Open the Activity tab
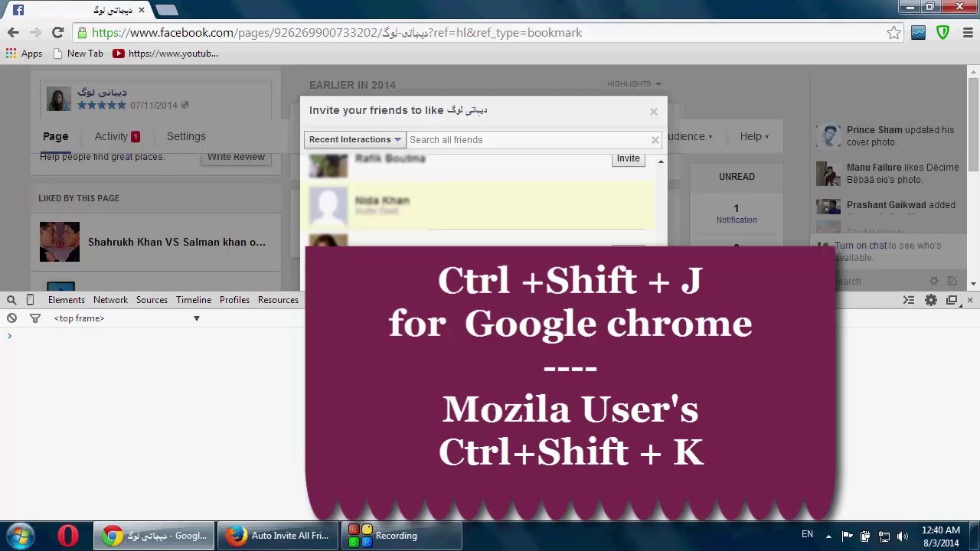 coord(117,136)
